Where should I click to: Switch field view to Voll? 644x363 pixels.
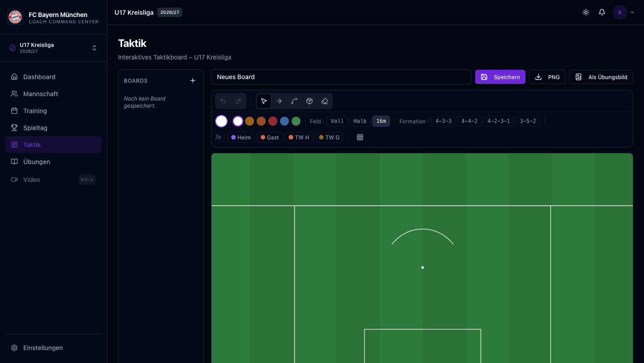[337, 121]
